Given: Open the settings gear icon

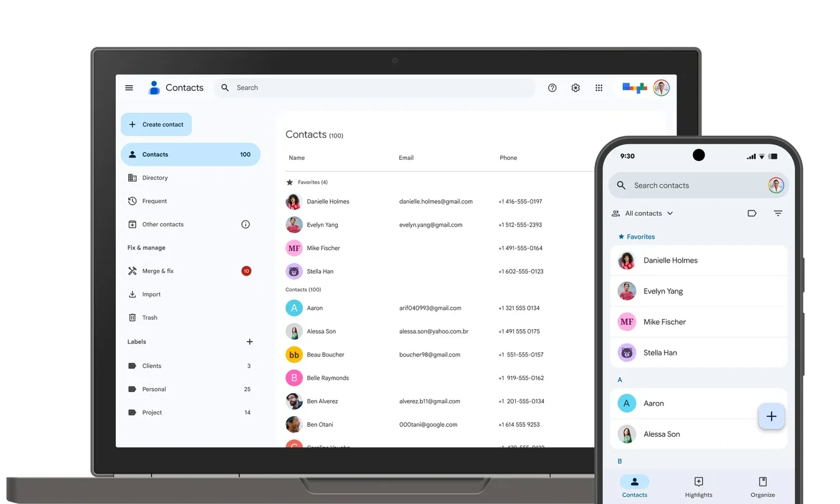Looking at the screenshot, I should coord(576,88).
